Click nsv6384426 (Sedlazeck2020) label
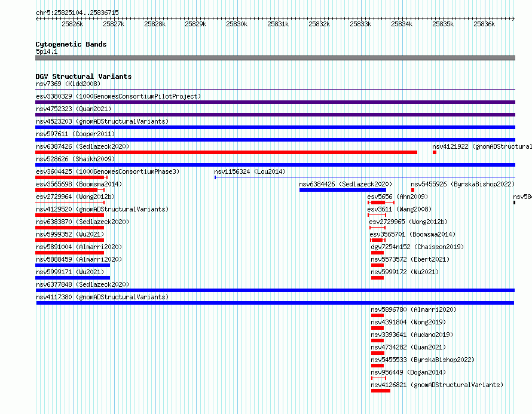Image resolution: width=532 pixels, height=414 pixels. tap(346, 184)
